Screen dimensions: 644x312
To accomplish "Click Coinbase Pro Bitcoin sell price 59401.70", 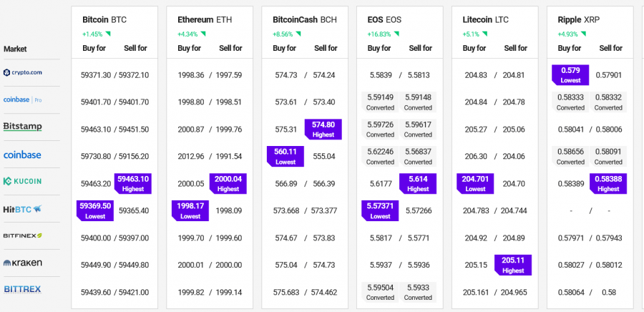I will pos(134,102).
